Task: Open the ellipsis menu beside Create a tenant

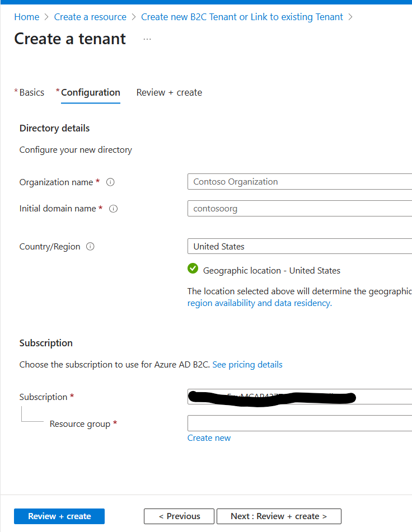Action: pos(147,39)
